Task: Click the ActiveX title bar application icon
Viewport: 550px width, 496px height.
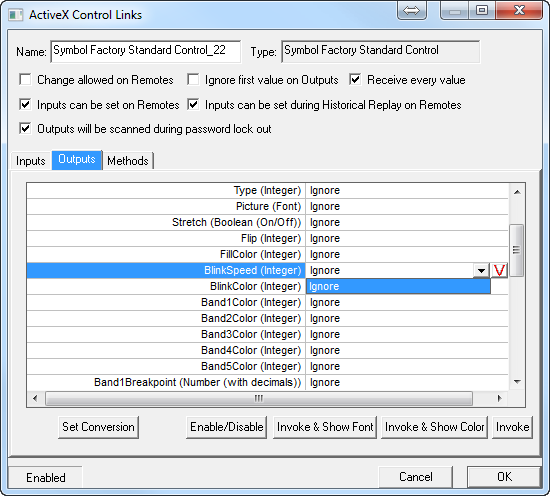Action: 15,15
